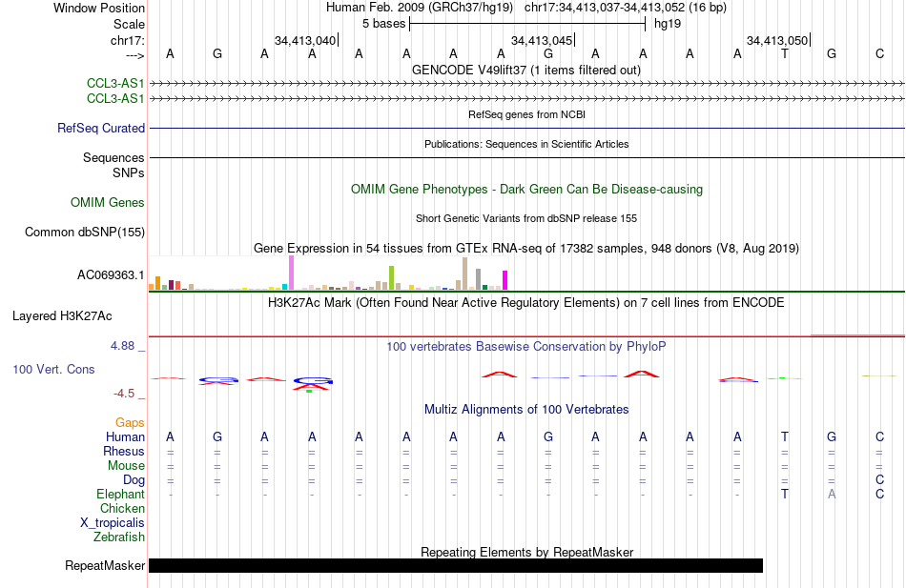Click the T base in the Human row
Viewport: 906px width, 588px height.
click(x=785, y=437)
